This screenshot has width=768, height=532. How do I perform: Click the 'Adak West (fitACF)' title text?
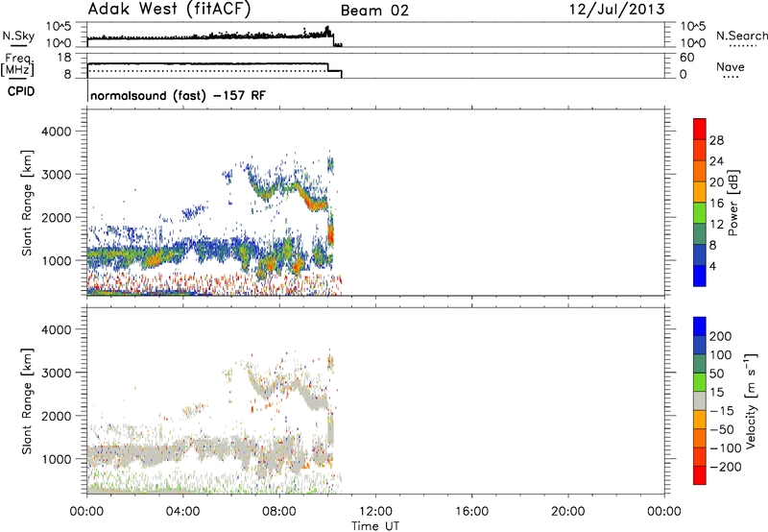coord(169,10)
